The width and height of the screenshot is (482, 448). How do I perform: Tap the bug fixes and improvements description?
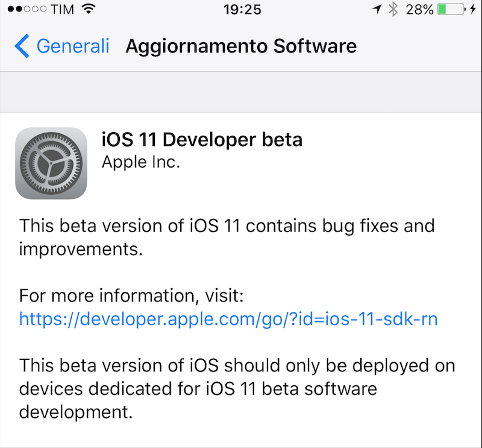pos(227,238)
